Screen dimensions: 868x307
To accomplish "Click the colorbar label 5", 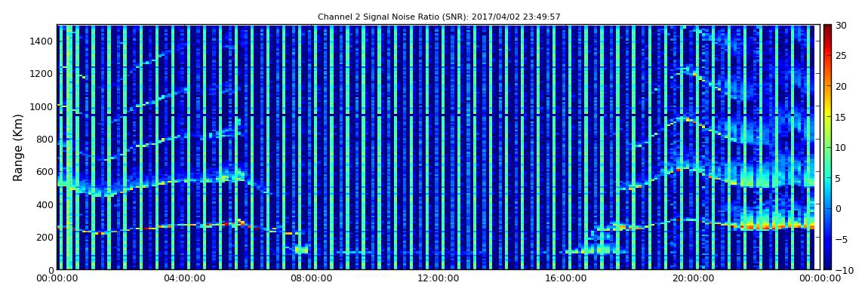I will click(x=838, y=178).
